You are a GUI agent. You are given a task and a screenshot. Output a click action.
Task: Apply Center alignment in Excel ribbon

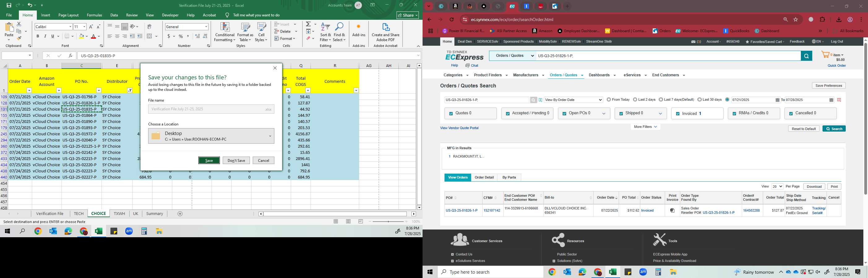pyautogui.click(x=117, y=36)
